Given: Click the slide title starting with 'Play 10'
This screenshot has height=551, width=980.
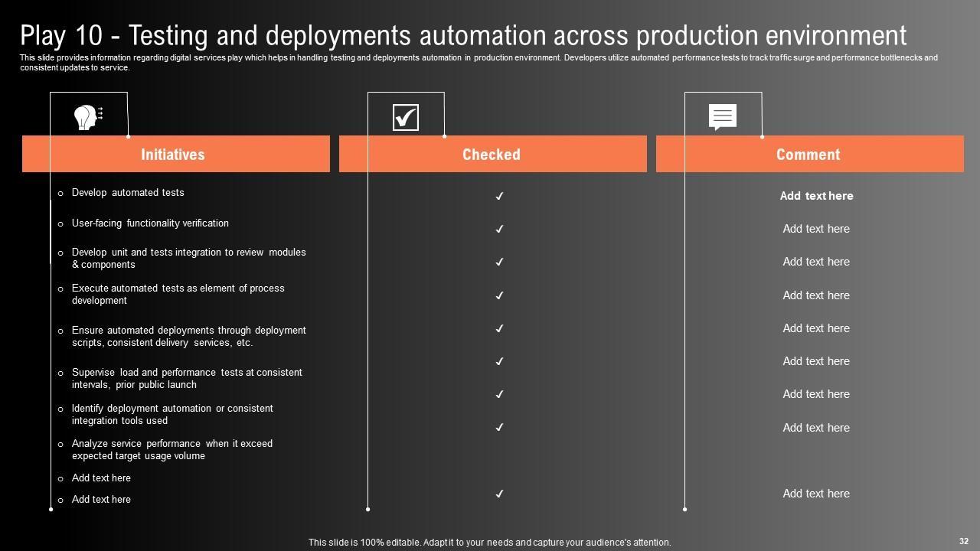Looking at the screenshot, I should (463, 35).
